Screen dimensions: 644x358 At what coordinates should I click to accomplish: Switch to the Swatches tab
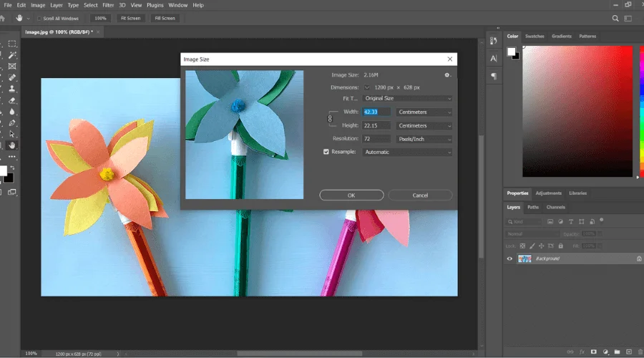[x=535, y=36]
